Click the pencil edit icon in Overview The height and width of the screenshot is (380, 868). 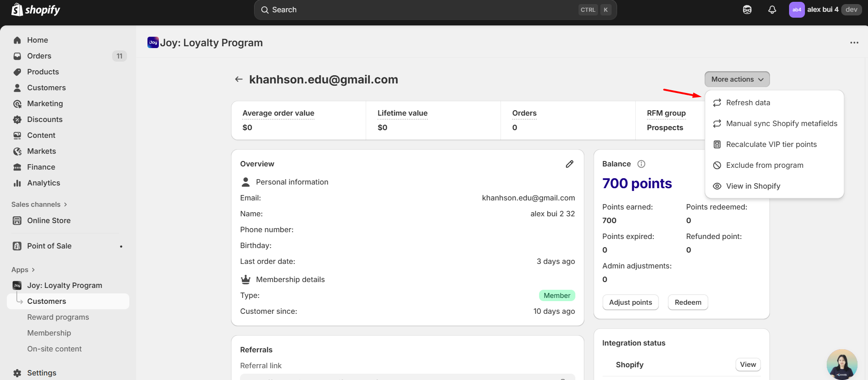569,164
